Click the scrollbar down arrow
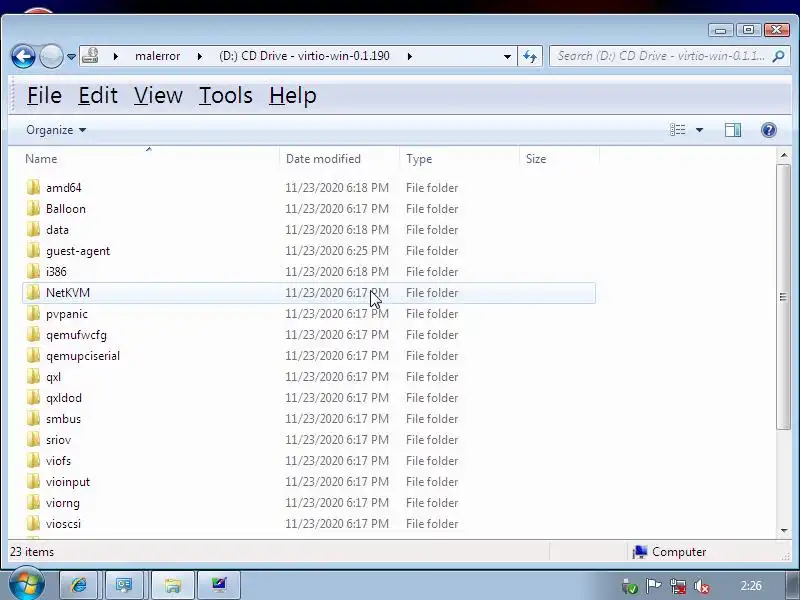 tap(784, 531)
